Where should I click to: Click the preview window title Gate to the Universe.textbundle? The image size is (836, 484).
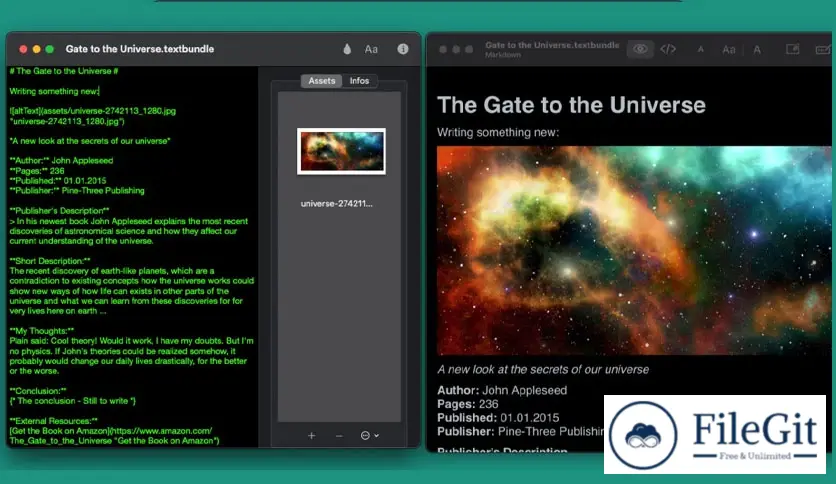[552, 45]
